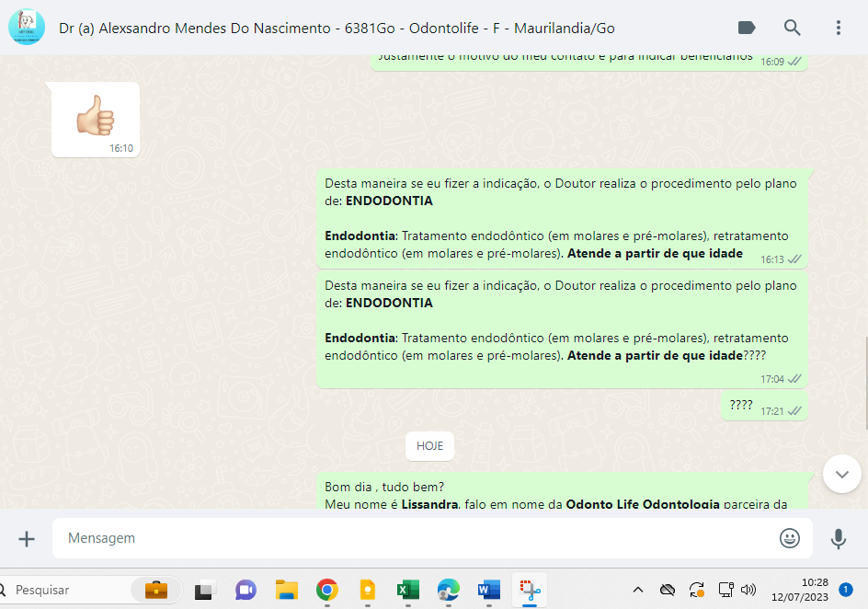868x609 pixels.
Task: Open the three-dot chat menu
Action: pos(838,28)
